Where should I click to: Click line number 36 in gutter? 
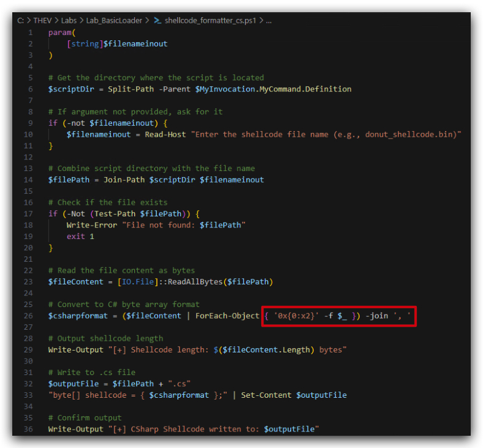tap(28, 429)
